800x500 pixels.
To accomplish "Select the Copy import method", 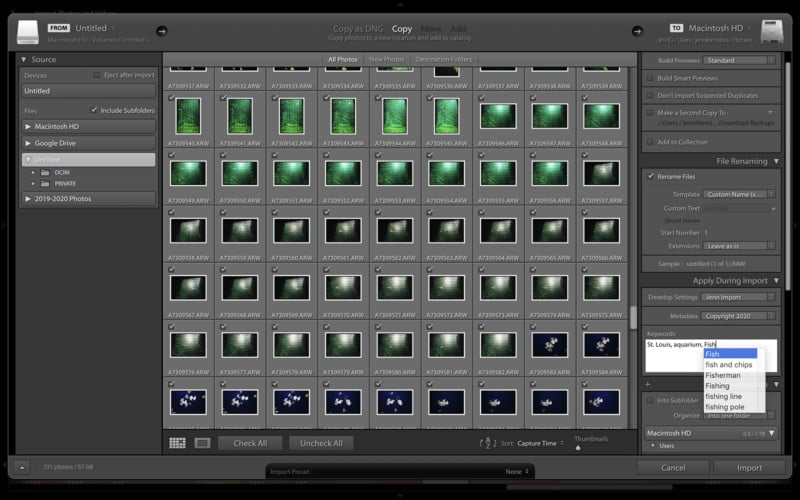I will click(x=402, y=29).
